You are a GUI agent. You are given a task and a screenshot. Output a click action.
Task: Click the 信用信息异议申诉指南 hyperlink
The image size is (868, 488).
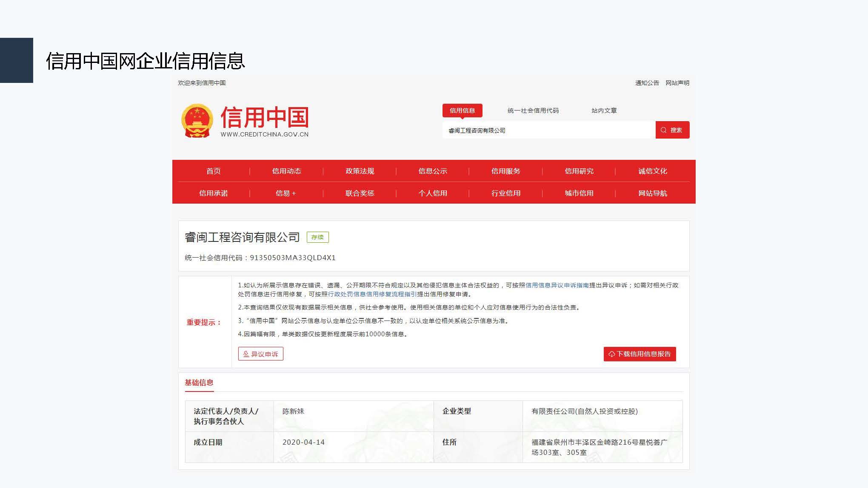(557, 285)
